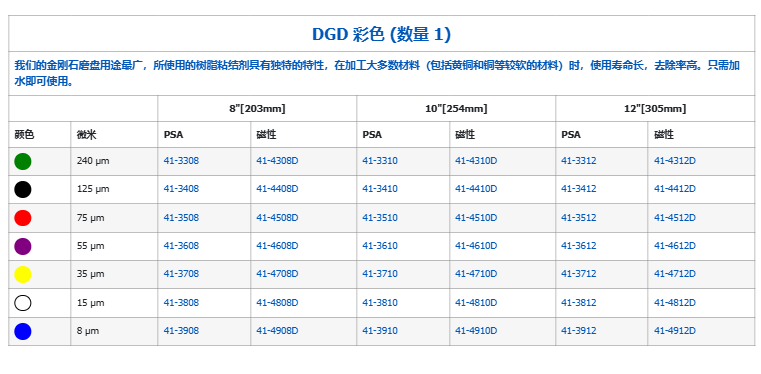Viewport: 761px width, 374px height.
Task: Click the DGD 彩色 (数量 1) title
Action: [381, 34]
